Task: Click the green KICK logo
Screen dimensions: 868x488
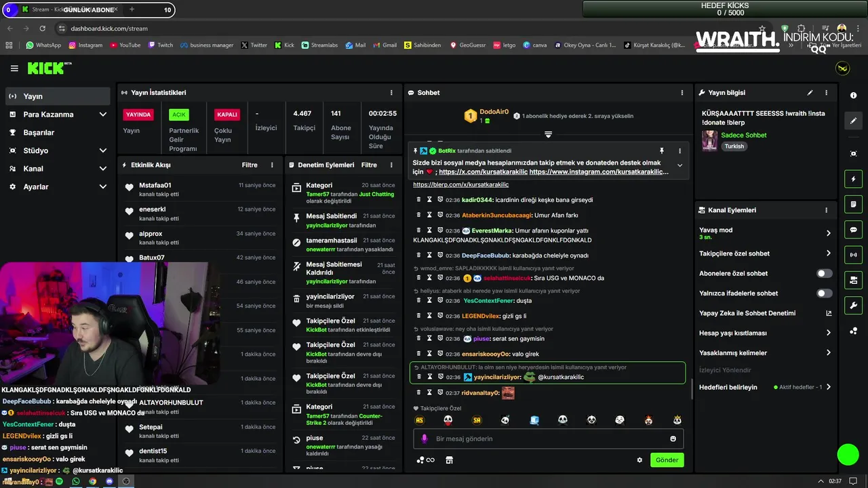Action: pos(46,68)
